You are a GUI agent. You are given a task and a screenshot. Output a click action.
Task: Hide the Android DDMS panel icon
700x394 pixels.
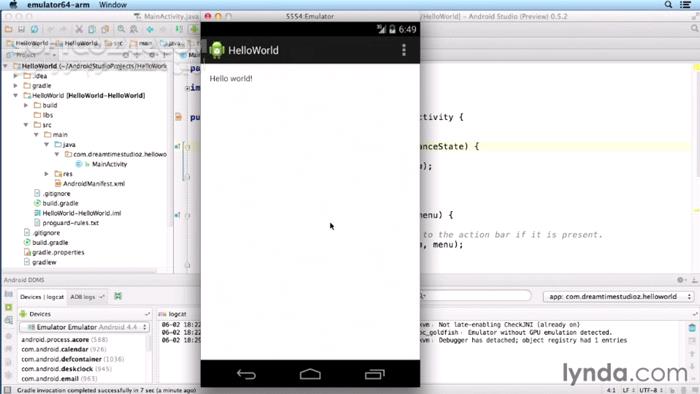point(695,280)
